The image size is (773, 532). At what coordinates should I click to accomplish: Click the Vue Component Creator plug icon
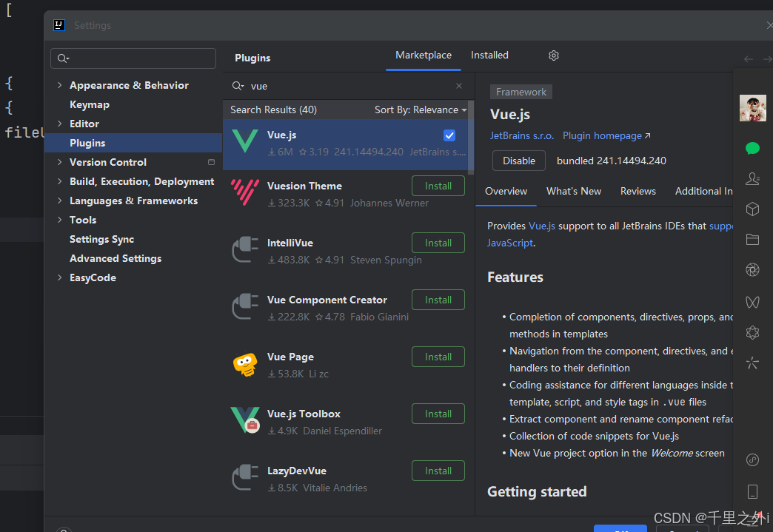[245, 306]
